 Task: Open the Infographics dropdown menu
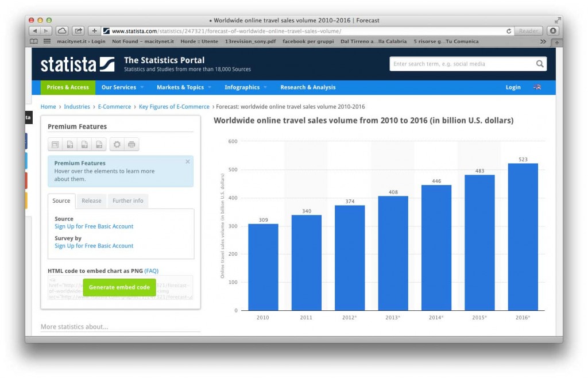(x=246, y=87)
